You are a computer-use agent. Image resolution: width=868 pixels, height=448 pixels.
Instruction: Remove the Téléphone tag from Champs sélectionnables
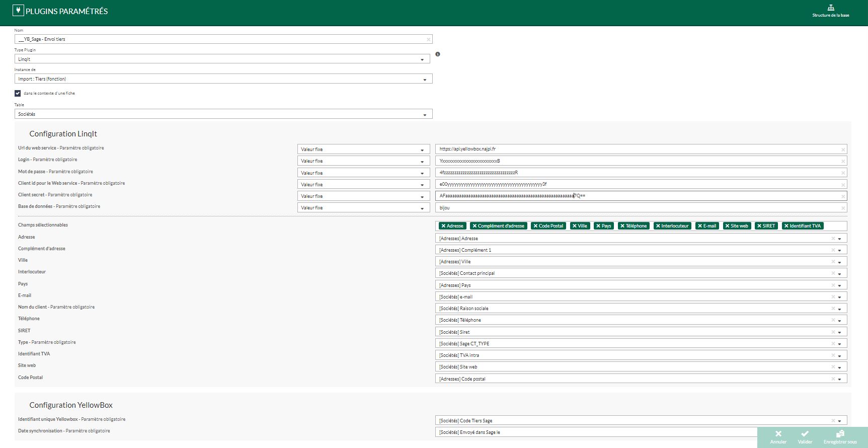click(x=622, y=226)
